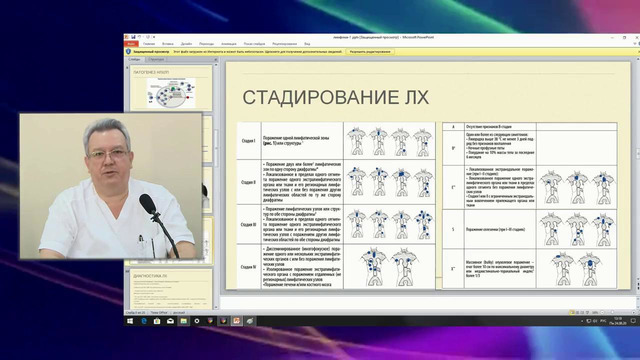Open the red Файл (File) tab
This screenshot has height=360, width=640.
pos(131,44)
